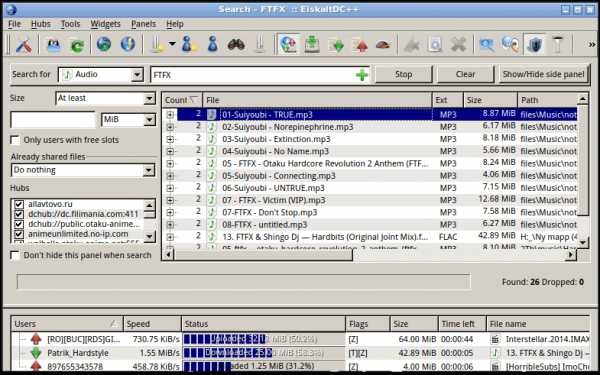This screenshot has width=600, height=375.
Task: Open the Tools menu
Action: tap(70, 24)
